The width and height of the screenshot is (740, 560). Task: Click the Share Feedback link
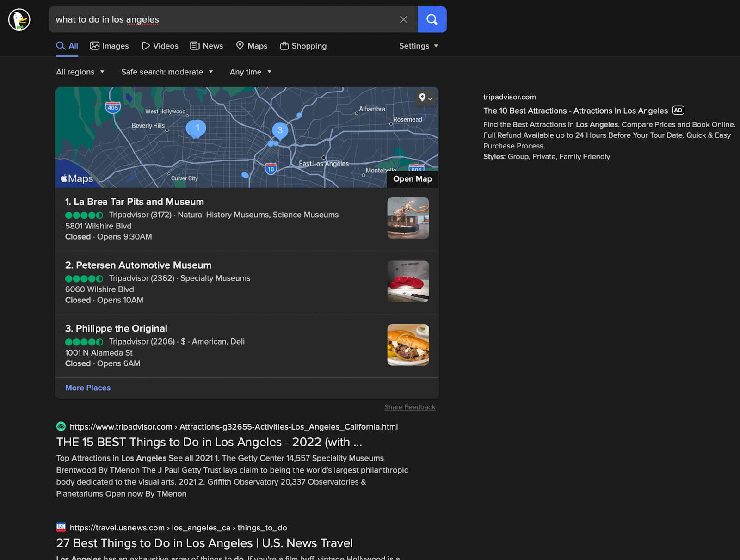[410, 407]
